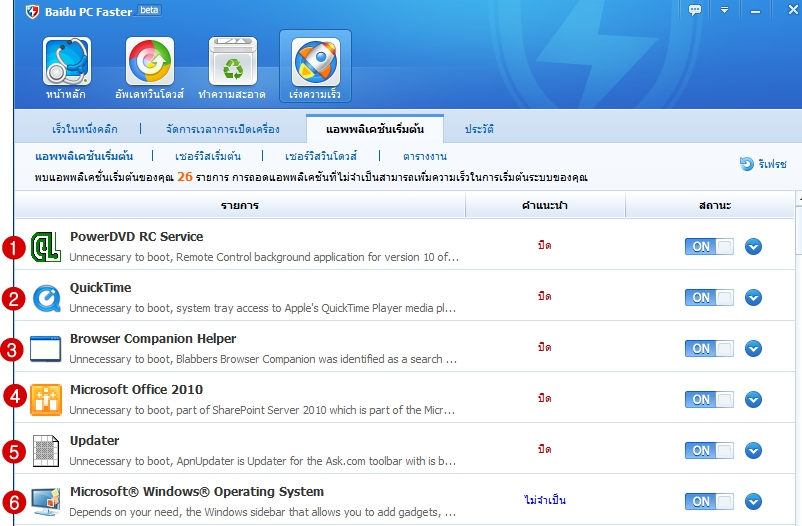Expand options arrow for QuickTime
802x526 pixels.
click(753, 297)
